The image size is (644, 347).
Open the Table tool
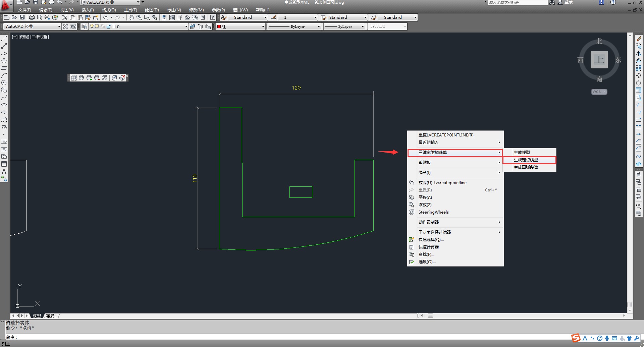click(4, 164)
